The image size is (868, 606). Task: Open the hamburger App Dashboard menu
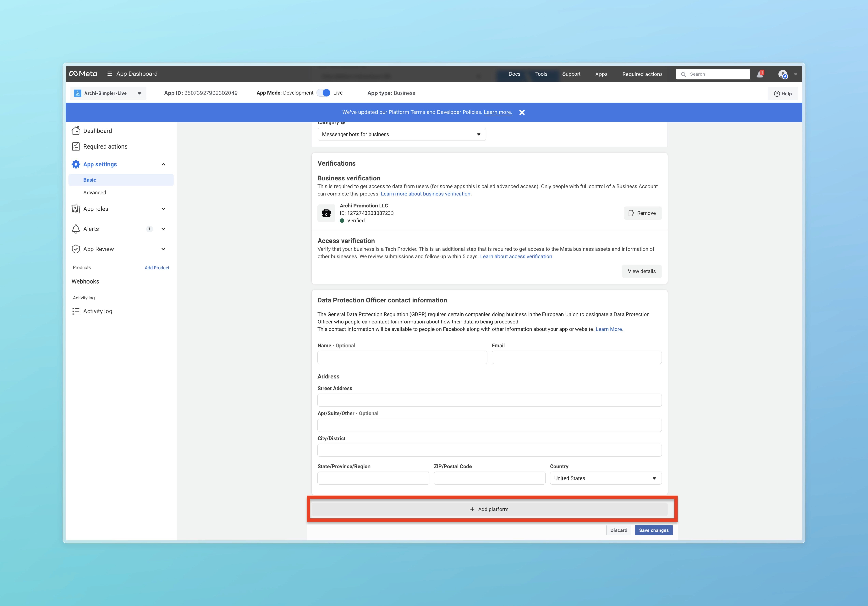coord(110,74)
